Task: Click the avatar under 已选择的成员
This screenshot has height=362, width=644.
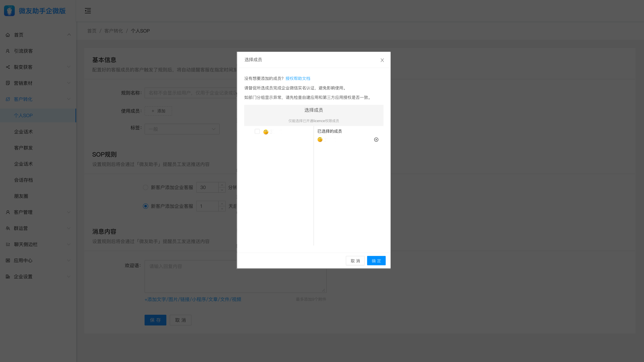Action: [x=320, y=140]
